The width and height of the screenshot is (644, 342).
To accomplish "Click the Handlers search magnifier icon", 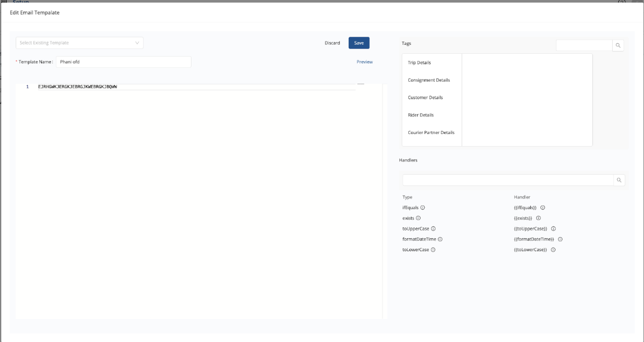I will (619, 180).
